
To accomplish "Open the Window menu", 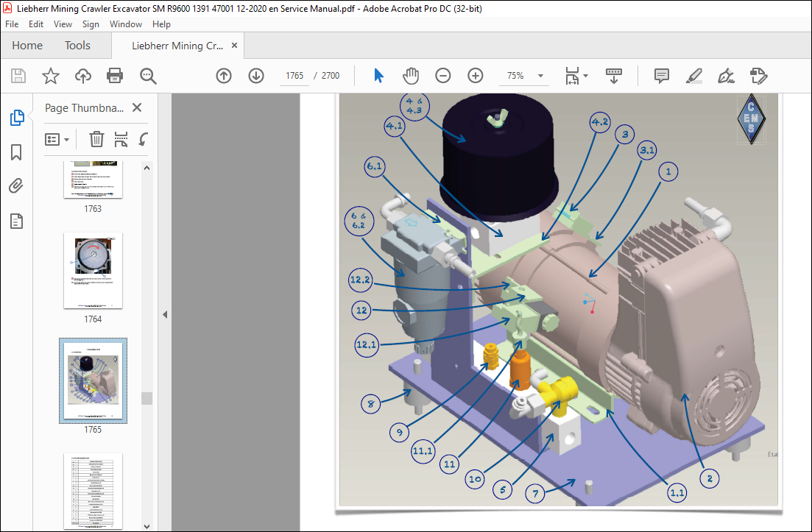I will tap(126, 24).
